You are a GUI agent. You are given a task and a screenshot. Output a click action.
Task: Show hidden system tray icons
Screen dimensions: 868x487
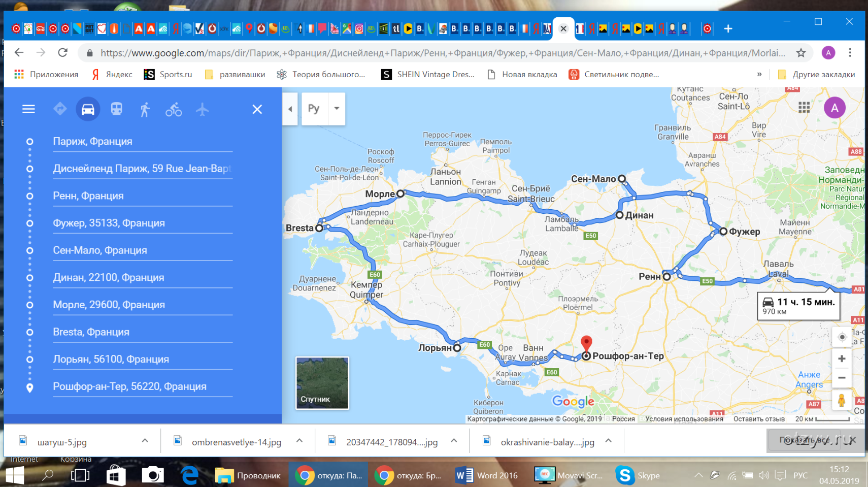699,475
